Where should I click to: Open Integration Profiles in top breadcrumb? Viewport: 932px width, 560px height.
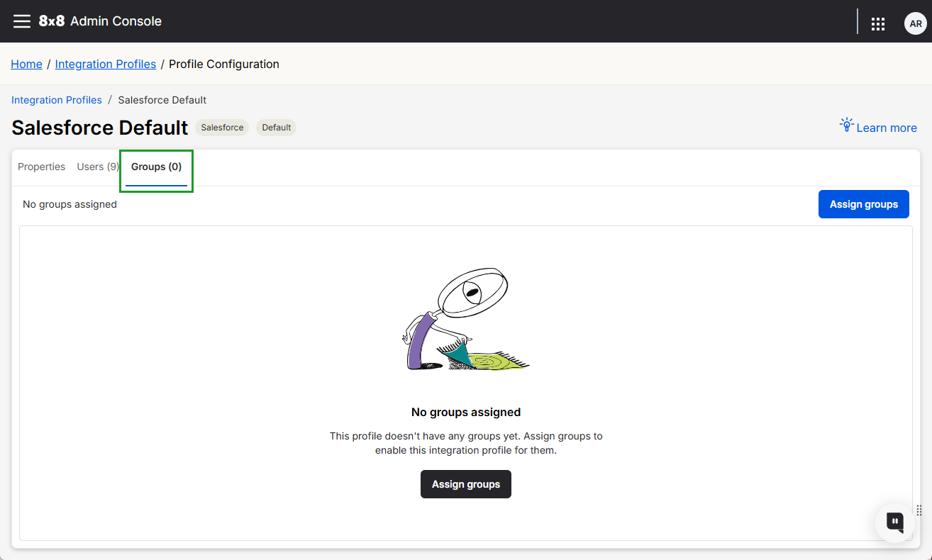coord(106,64)
